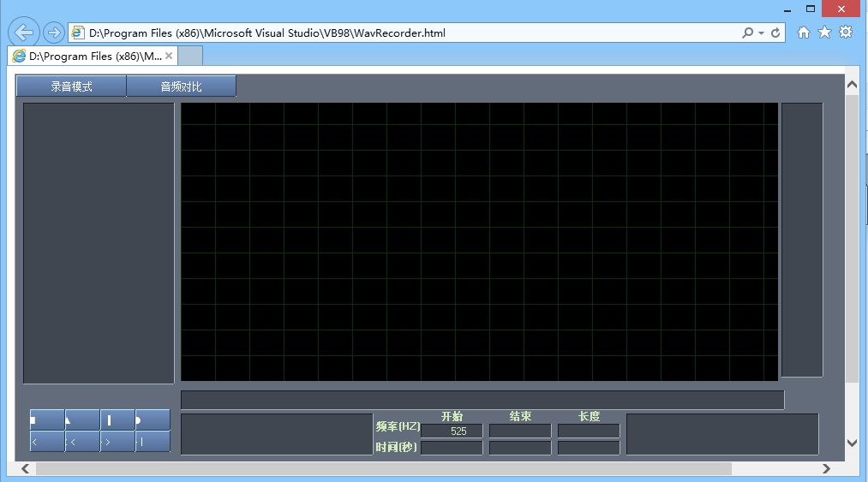Image resolution: width=868 pixels, height=482 pixels.
Task: Click the horizontal scrollbar right arrow
Action: point(826,468)
